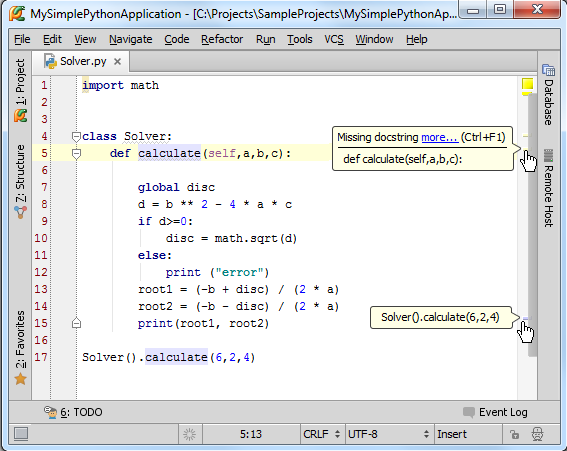Click 'global disc' on line 7
This screenshot has height=451, width=567.
[176, 187]
